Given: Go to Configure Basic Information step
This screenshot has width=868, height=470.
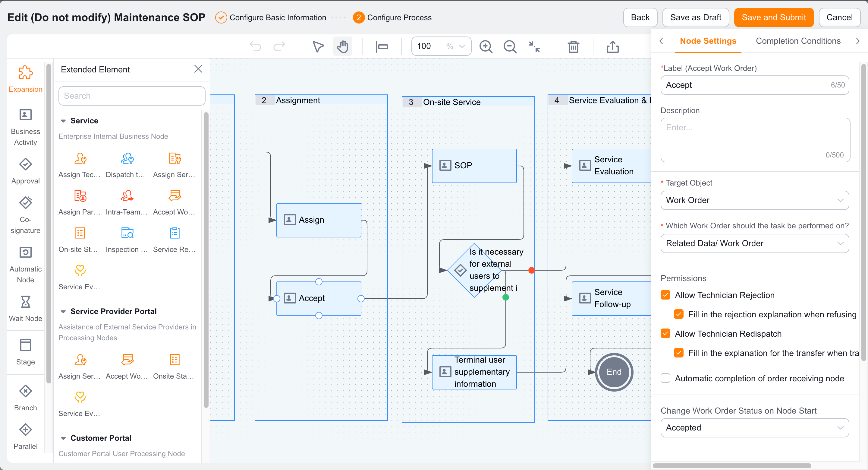Looking at the screenshot, I should 271,17.
